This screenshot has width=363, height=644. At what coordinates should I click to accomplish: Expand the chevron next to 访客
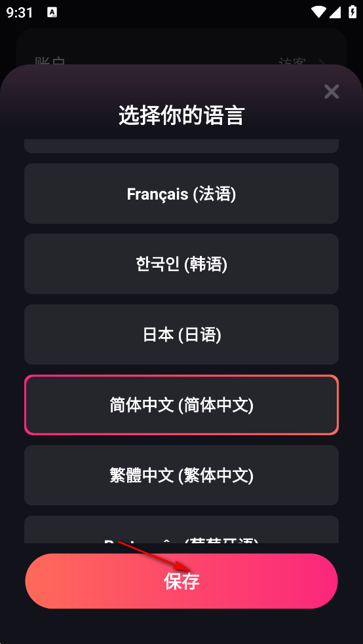coord(323,62)
